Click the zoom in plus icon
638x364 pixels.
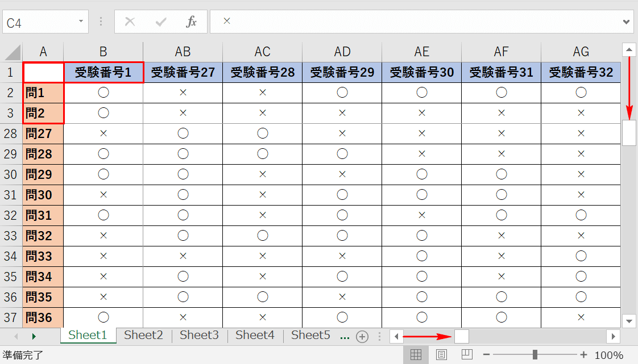coord(583,355)
